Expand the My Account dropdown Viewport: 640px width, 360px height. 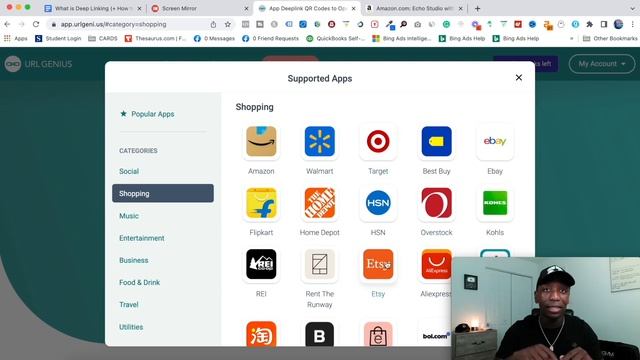pos(602,64)
